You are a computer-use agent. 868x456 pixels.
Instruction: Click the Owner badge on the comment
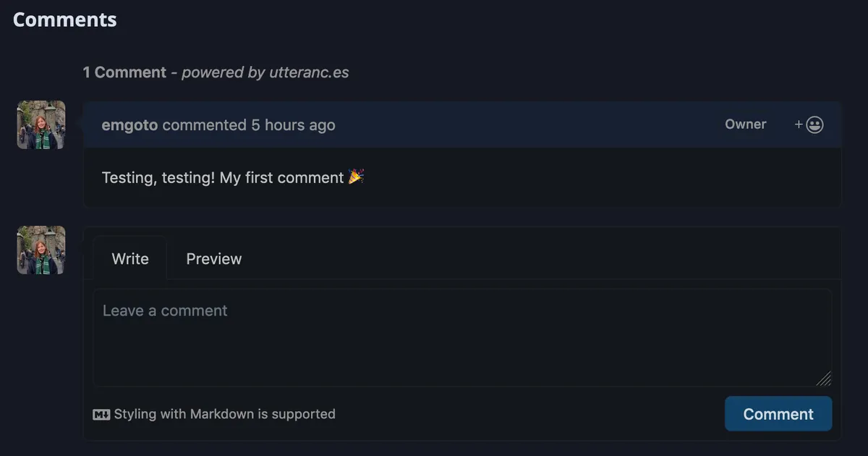pyautogui.click(x=745, y=124)
